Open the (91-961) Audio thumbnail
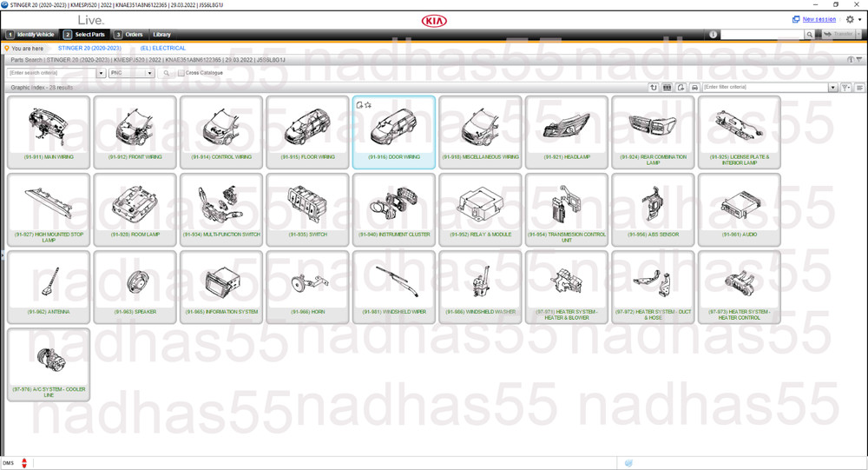Image resolution: width=868 pixels, height=470 pixels. pos(740,210)
